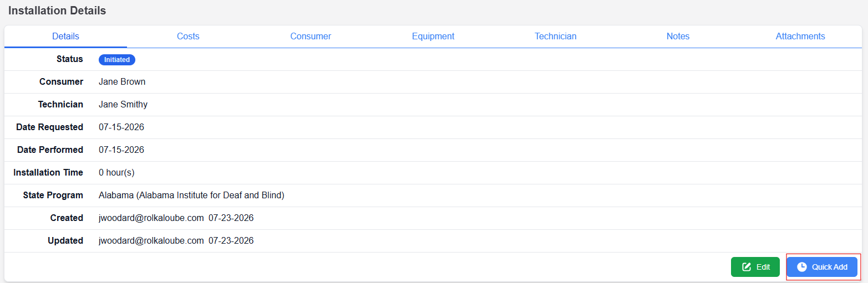Switch to the Equipment tab

pos(433,36)
